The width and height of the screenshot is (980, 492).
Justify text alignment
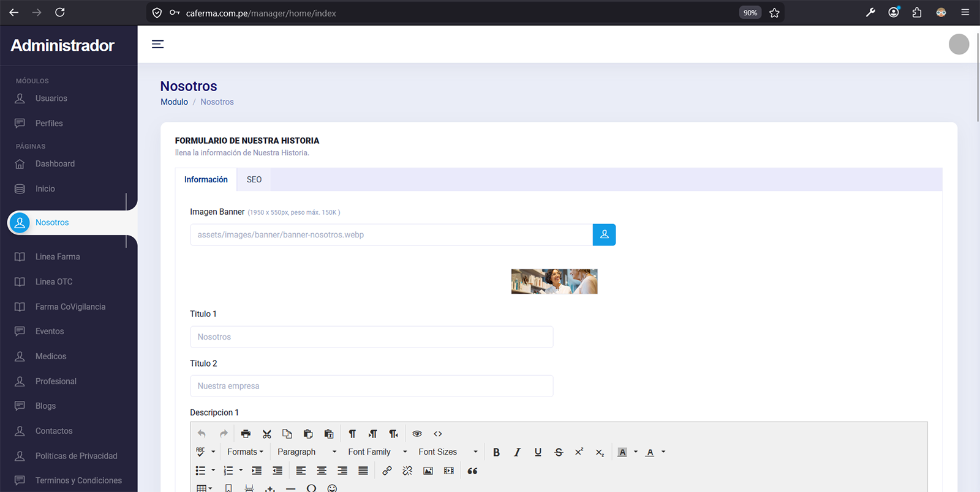coord(363,471)
